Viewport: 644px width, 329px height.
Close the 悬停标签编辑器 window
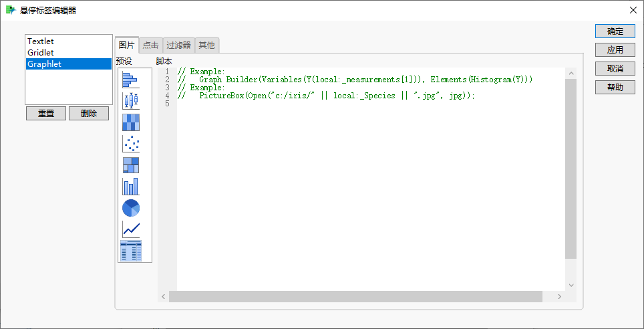click(633, 10)
